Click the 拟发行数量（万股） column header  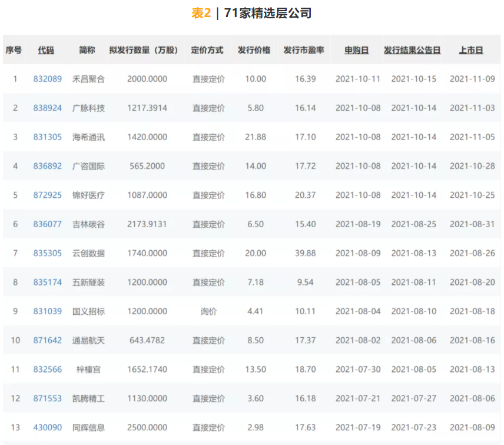coord(143,50)
